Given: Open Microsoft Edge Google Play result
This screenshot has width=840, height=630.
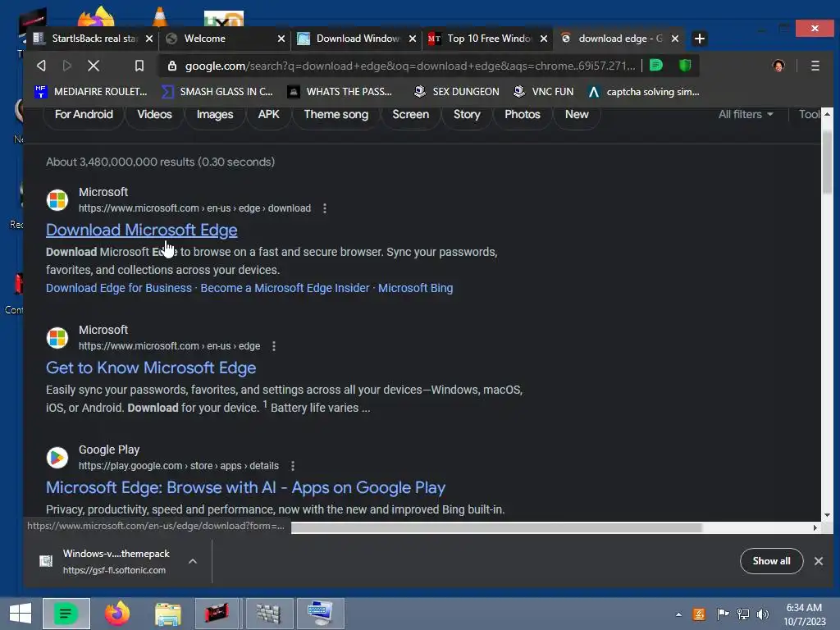Looking at the screenshot, I should [245, 487].
